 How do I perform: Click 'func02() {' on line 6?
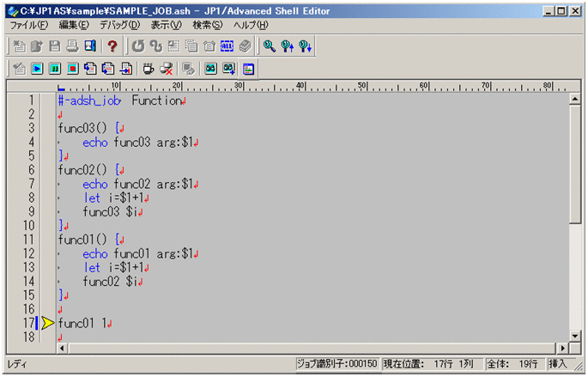point(88,170)
